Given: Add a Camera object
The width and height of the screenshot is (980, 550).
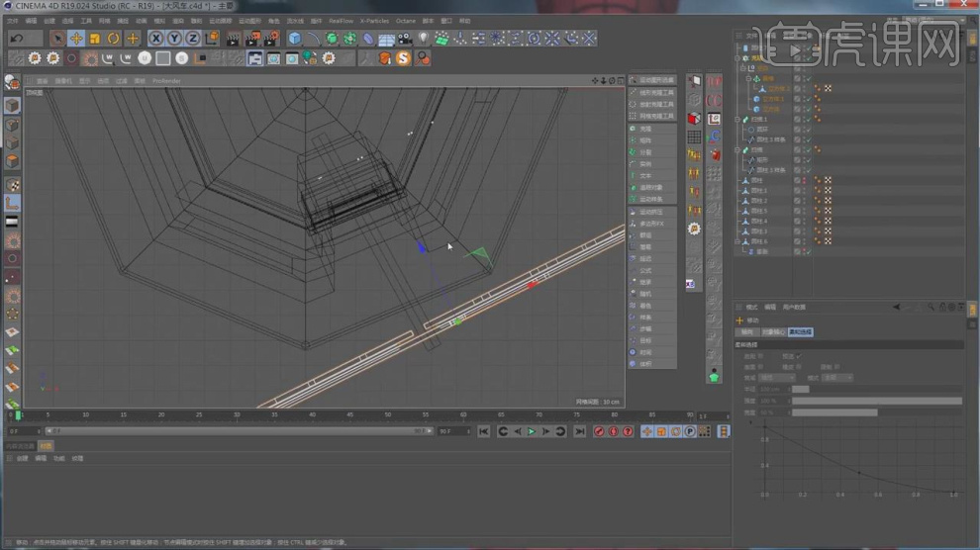Looking at the screenshot, I should click(405, 39).
